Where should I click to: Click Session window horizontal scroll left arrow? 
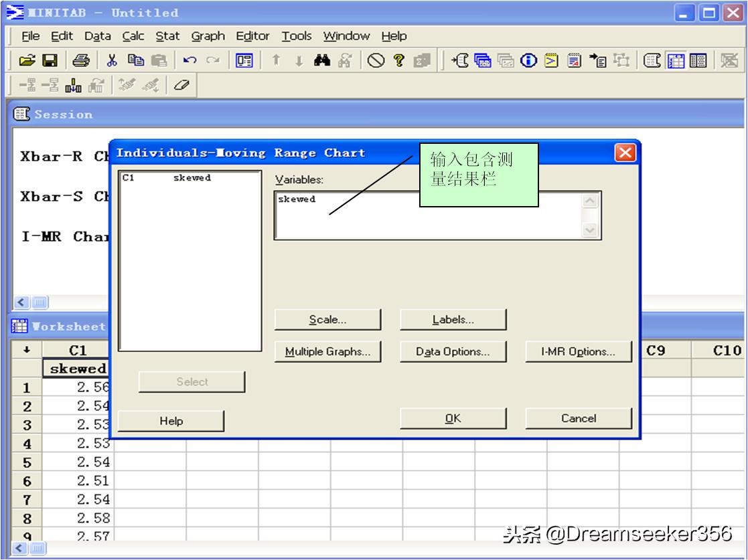click(21, 302)
